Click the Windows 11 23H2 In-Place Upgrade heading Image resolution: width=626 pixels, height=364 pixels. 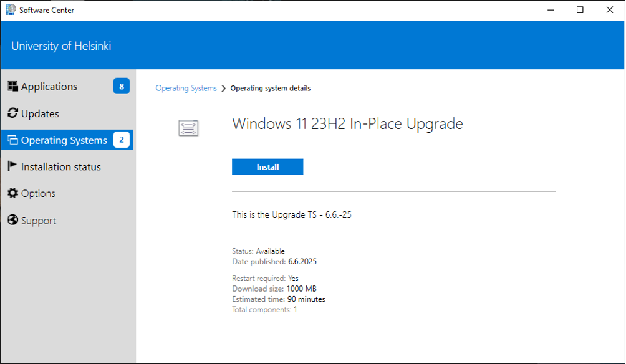tap(347, 124)
